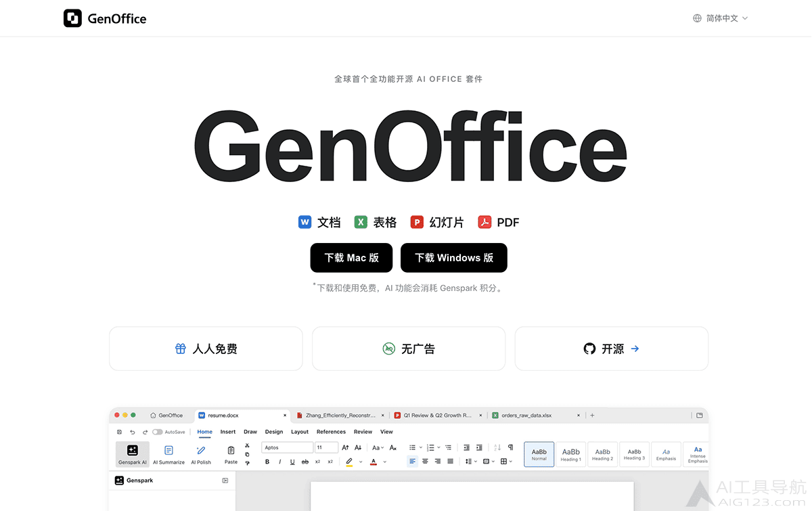Toggle the AutoSave switch
This screenshot has width=812, height=511.
pos(157,432)
